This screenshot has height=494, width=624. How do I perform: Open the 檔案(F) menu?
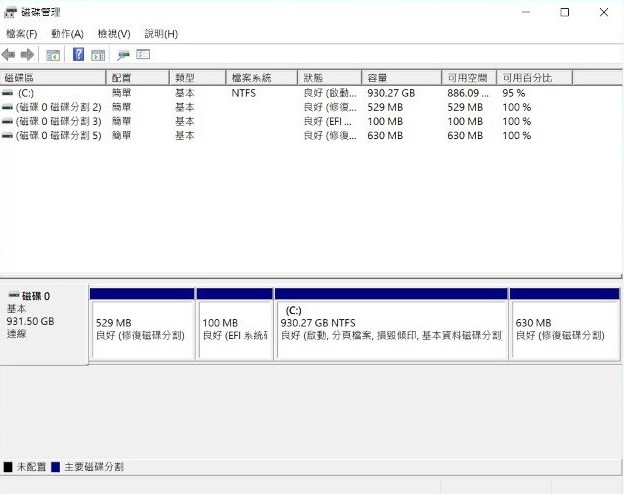21,34
